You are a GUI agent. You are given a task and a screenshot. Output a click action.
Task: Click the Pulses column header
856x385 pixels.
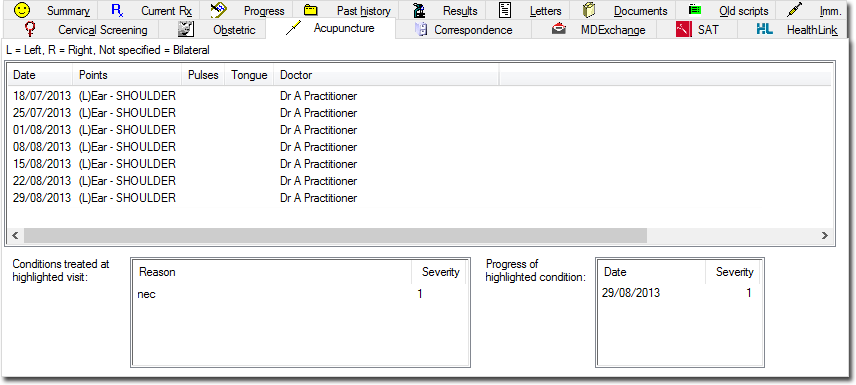click(203, 75)
